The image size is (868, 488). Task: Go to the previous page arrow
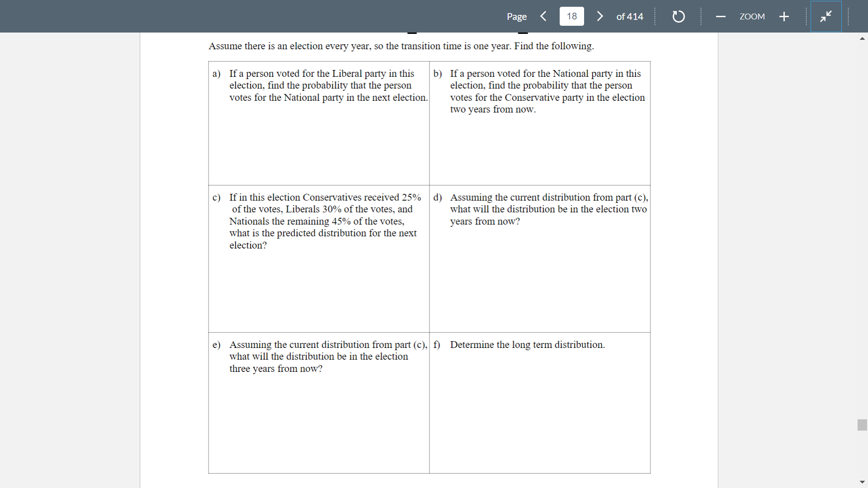pyautogui.click(x=543, y=16)
